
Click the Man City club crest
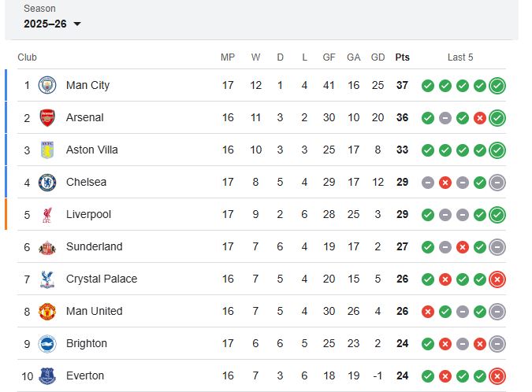47,85
